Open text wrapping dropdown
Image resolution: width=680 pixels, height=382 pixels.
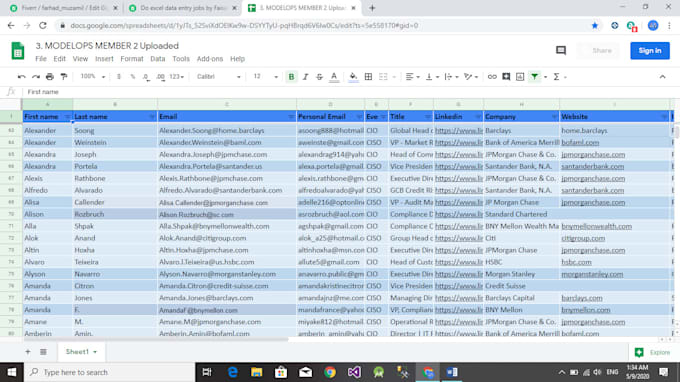[451, 77]
